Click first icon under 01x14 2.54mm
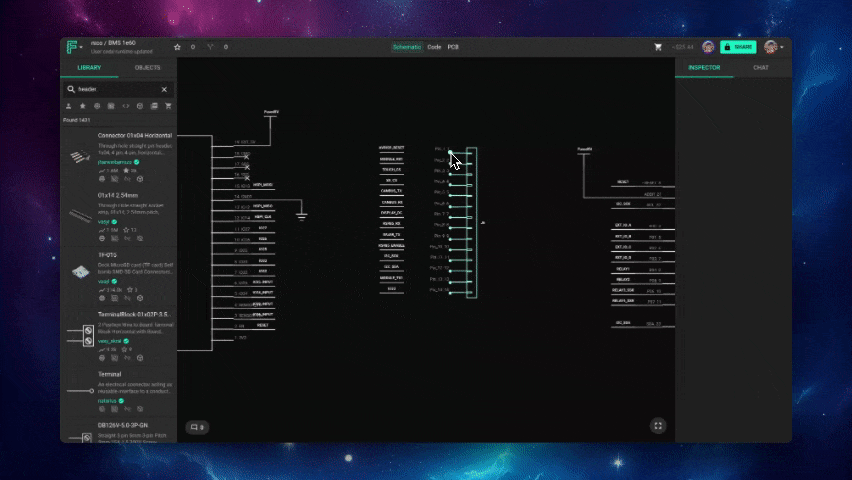Image resolution: width=852 pixels, height=480 pixels. (x=102, y=239)
